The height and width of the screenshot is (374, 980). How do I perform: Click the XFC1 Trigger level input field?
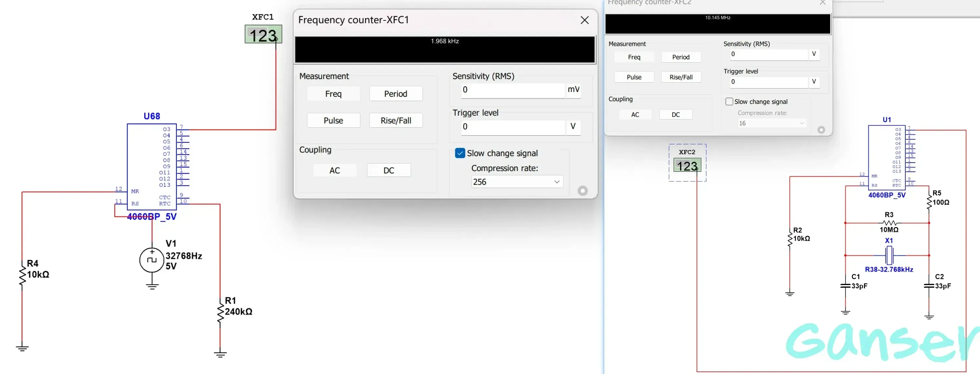[513, 127]
